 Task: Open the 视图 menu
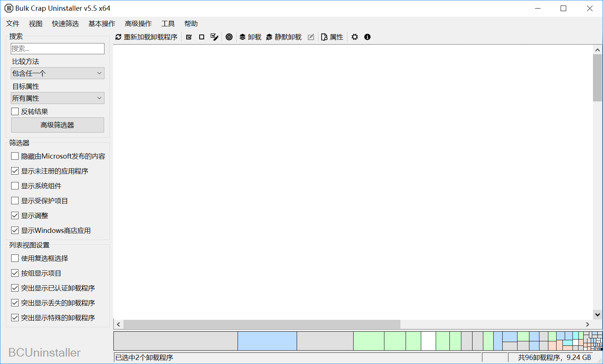[36, 23]
